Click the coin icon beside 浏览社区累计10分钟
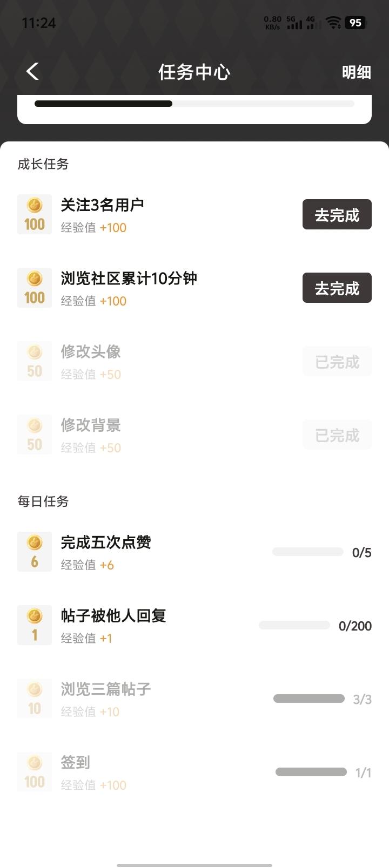389x868 pixels. (x=35, y=288)
